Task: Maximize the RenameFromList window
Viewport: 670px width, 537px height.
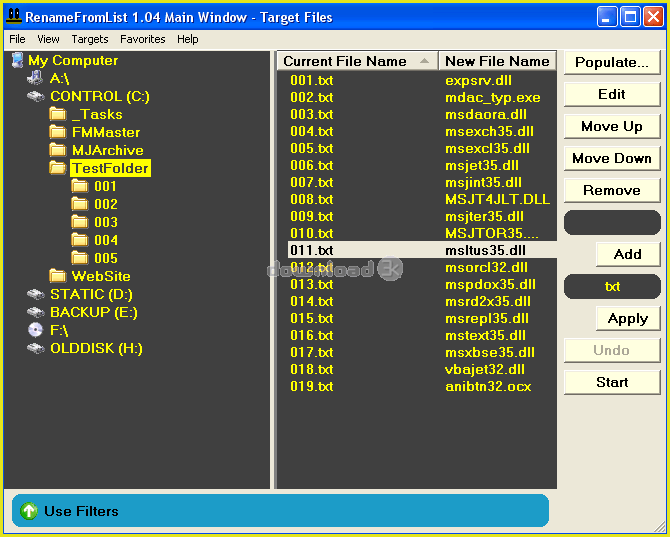Action: 630,17
